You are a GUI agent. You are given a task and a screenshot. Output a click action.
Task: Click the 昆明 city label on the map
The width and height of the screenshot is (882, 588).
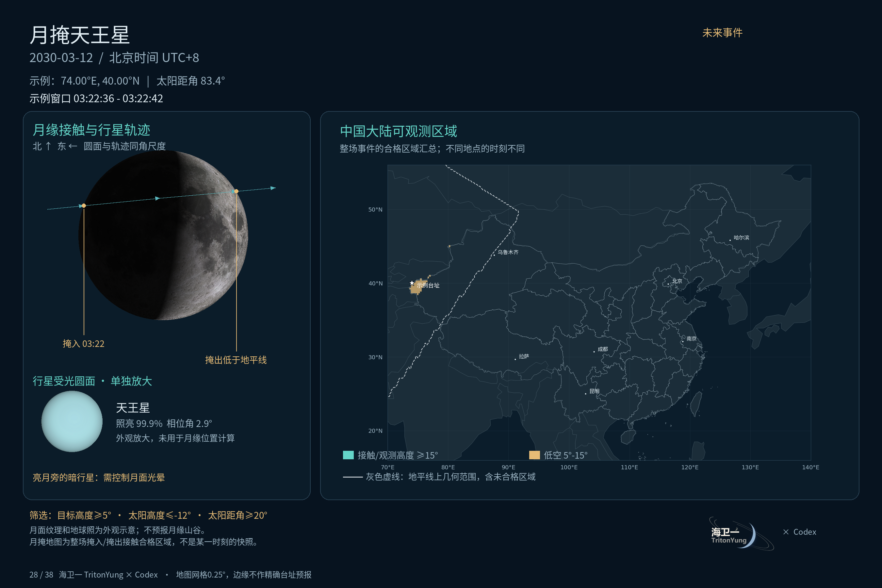pos(595,391)
